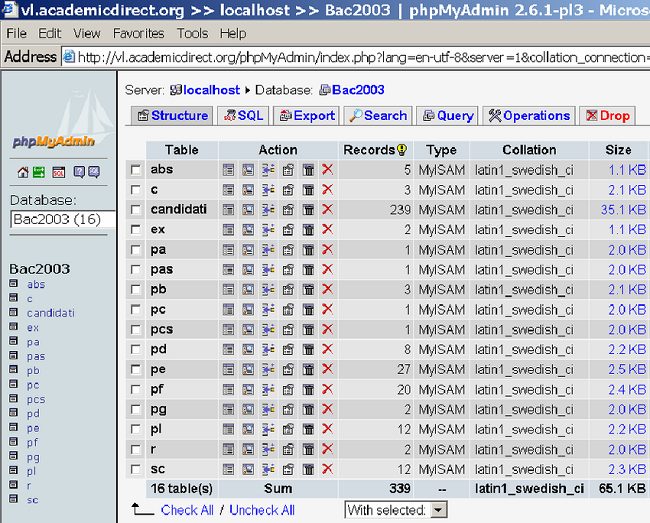Click the red Drop tab
650x523 pixels.
tap(607, 116)
